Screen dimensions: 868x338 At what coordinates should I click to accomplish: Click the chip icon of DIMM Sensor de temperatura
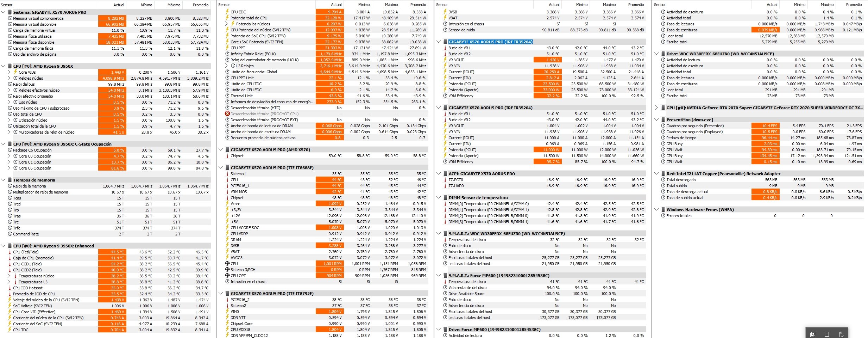pos(445,198)
